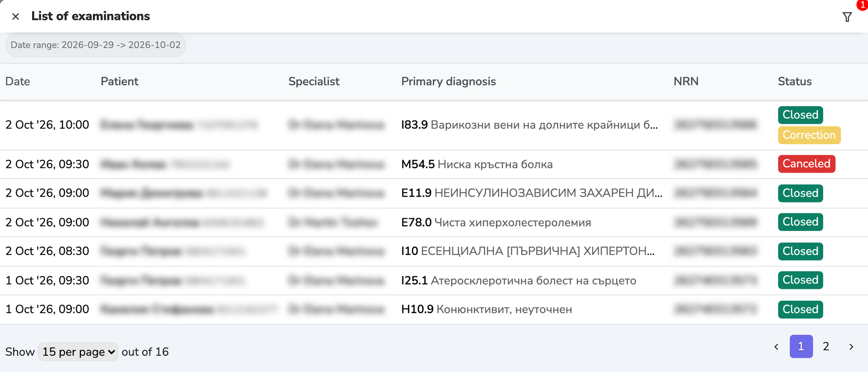
Task: Click the 2 Oct '26, 08:30 date cell
Action: pos(47,251)
